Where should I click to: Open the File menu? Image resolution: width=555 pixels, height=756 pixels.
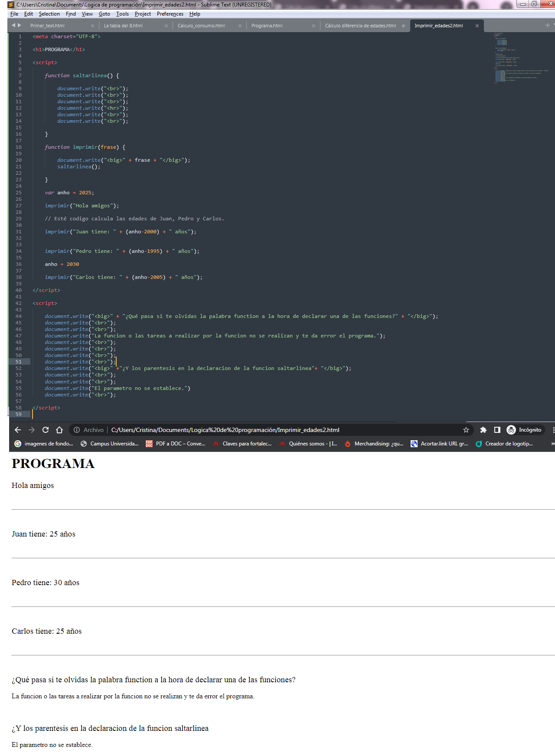tap(14, 14)
